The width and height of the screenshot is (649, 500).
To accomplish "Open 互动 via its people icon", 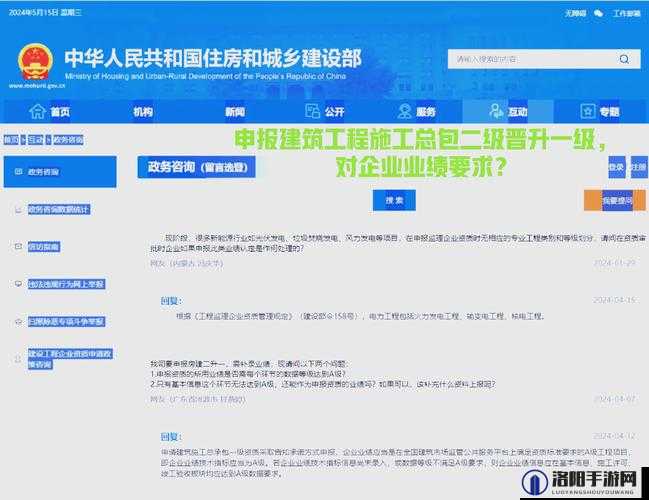I will pos(496,111).
